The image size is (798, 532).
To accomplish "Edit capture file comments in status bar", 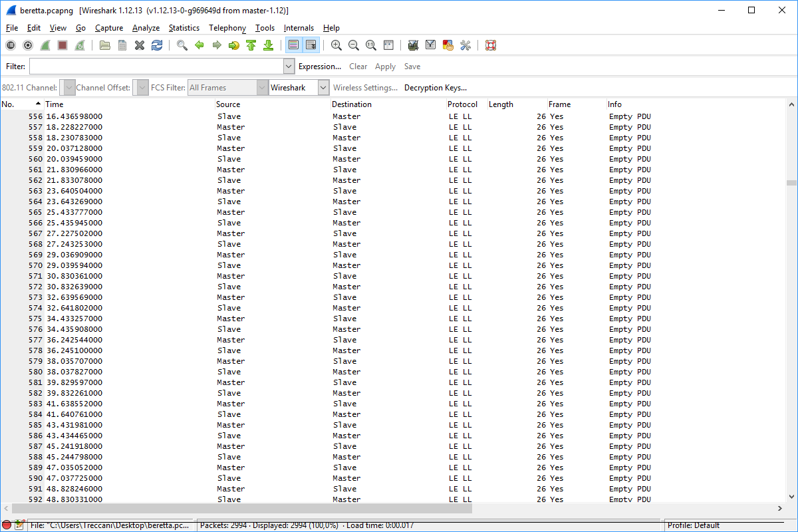I will (19, 525).
